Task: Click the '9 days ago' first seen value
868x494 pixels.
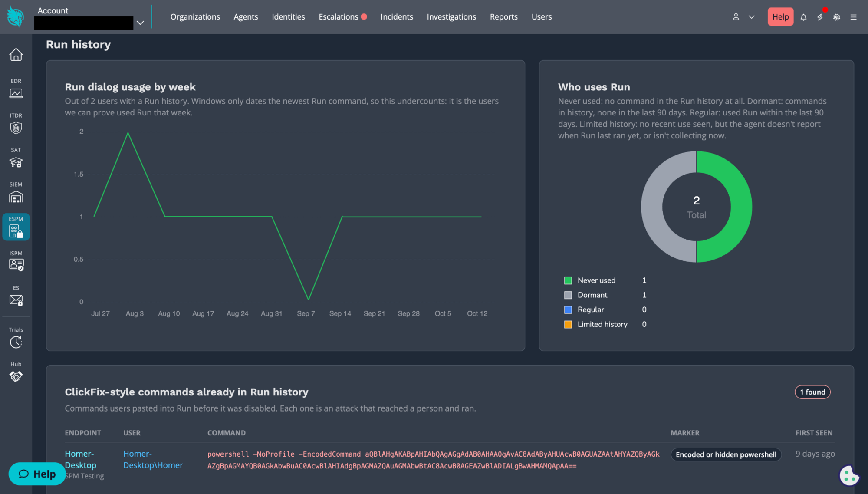Action: coord(815,454)
